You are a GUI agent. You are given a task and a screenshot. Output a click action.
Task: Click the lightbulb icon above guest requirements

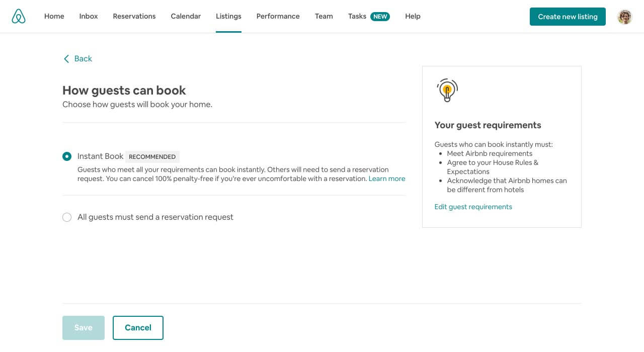tap(447, 91)
